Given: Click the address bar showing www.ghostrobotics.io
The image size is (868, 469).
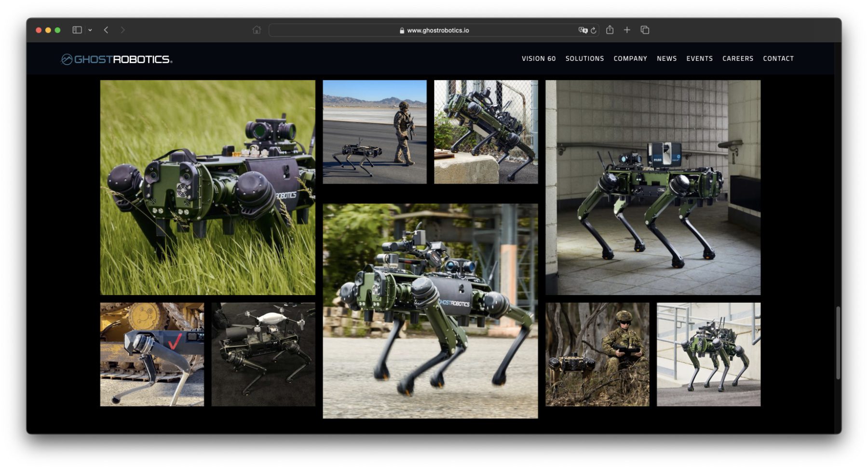Looking at the screenshot, I should (434, 30).
